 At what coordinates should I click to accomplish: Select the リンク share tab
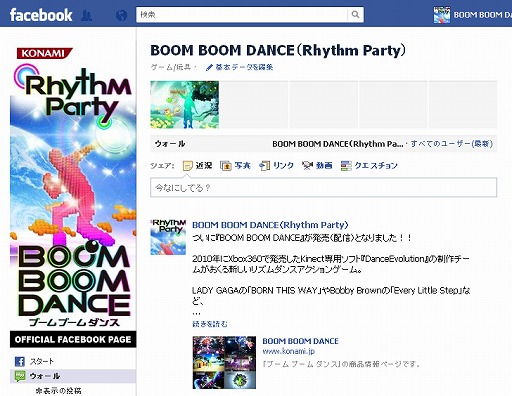point(283,165)
